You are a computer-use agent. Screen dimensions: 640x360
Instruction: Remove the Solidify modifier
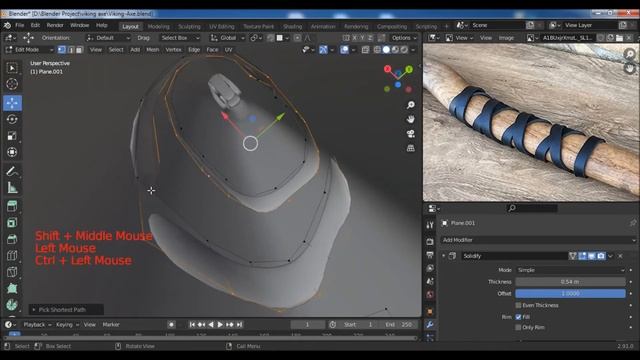click(620, 256)
